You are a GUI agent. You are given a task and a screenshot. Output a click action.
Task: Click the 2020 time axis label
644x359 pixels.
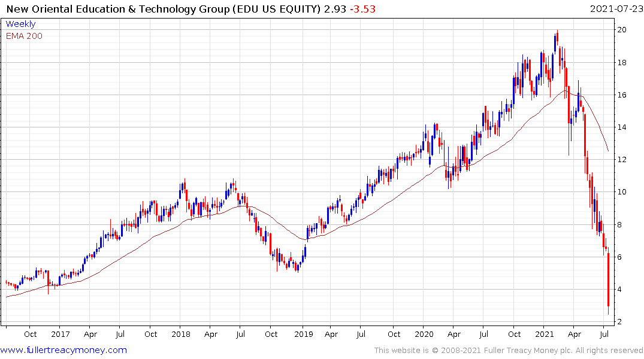(x=424, y=334)
